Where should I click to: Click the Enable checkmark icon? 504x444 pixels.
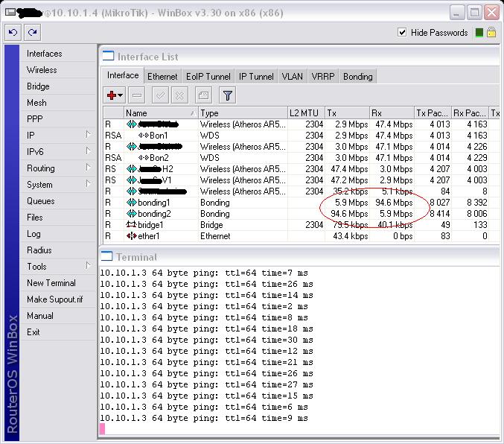160,95
